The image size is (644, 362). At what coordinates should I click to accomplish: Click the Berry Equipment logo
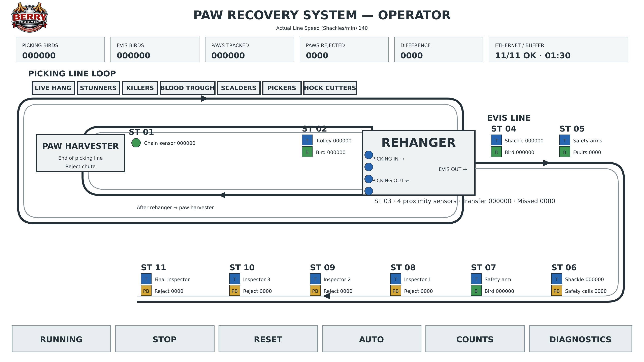click(30, 17)
